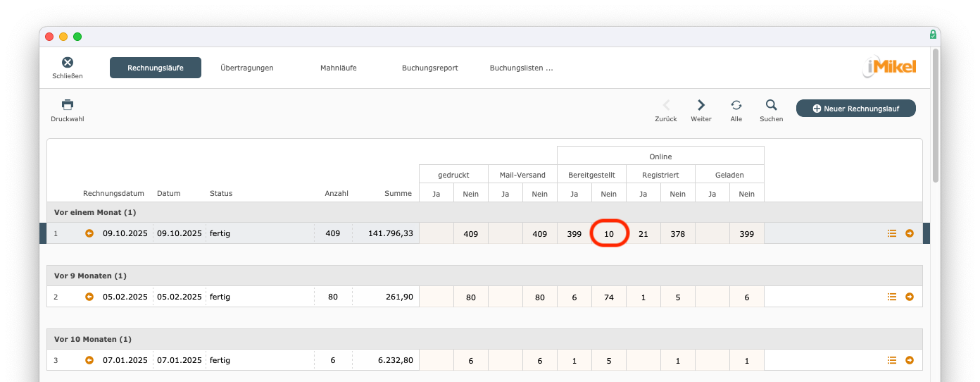
Task: Open the Suchen magnifier icon
Action: click(x=771, y=105)
